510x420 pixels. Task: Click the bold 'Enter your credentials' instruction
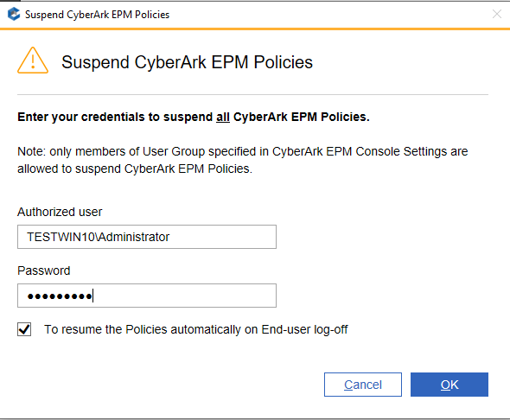[x=194, y=117]
